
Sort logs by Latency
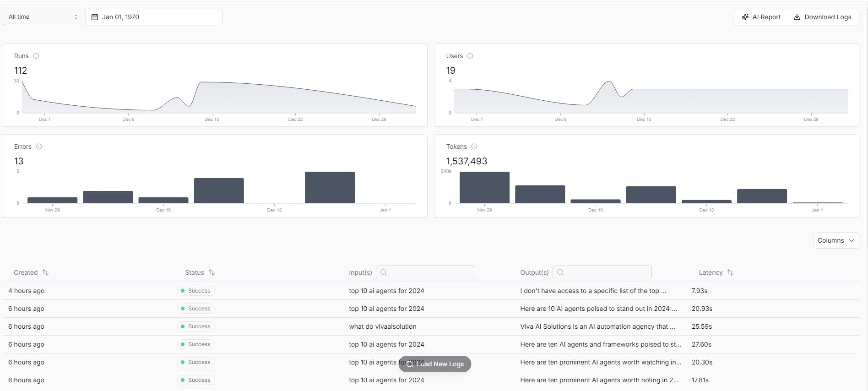coord(730,272)
